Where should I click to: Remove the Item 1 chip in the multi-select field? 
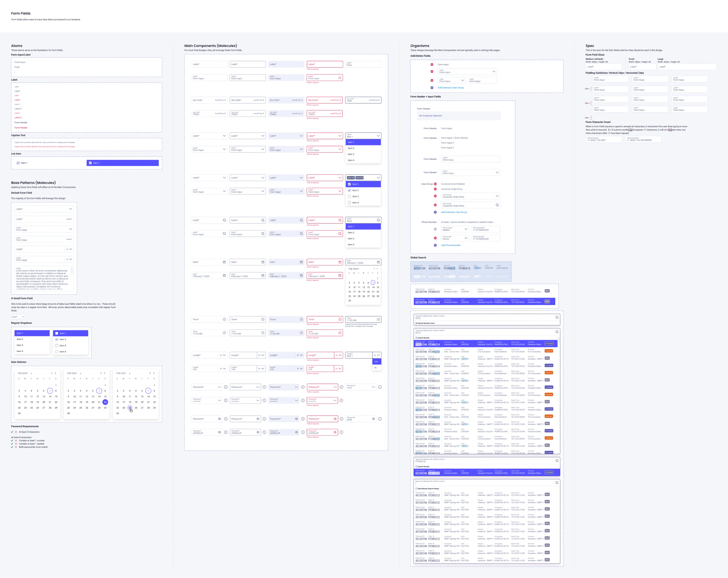pyautogui.click(x=353, y=178)
